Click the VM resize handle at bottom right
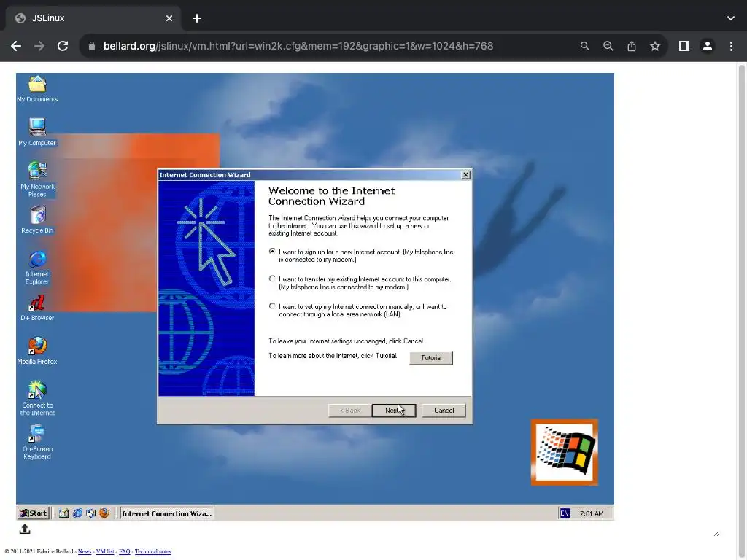 point(716,533)
